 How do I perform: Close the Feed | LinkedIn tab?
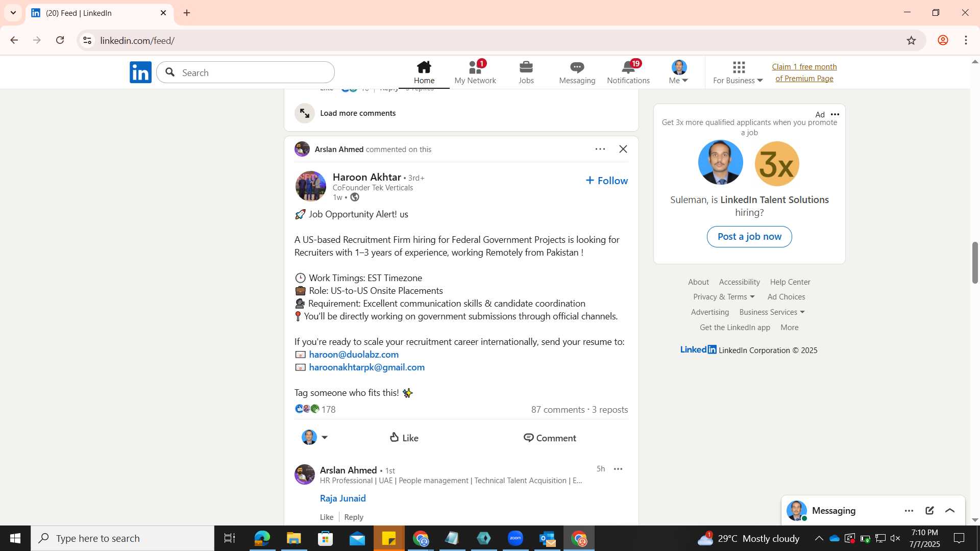click(163, 13)
